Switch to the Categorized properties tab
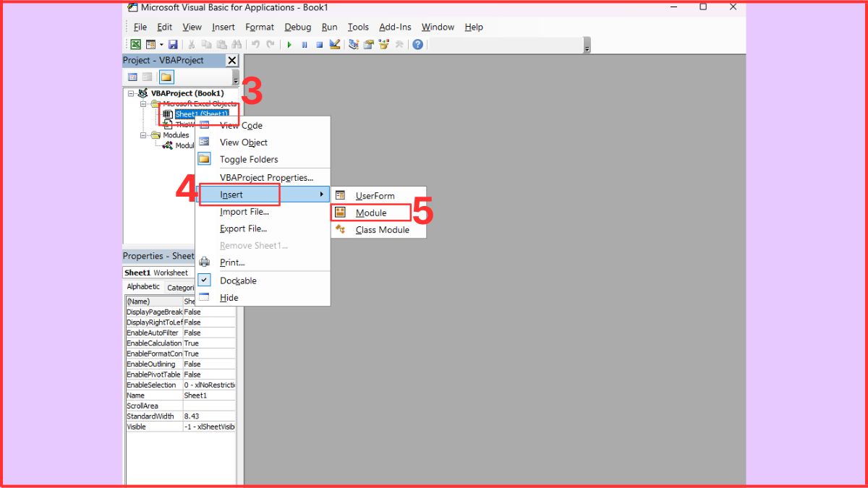The width and height of the screenshot is (868, 488). 182,287
